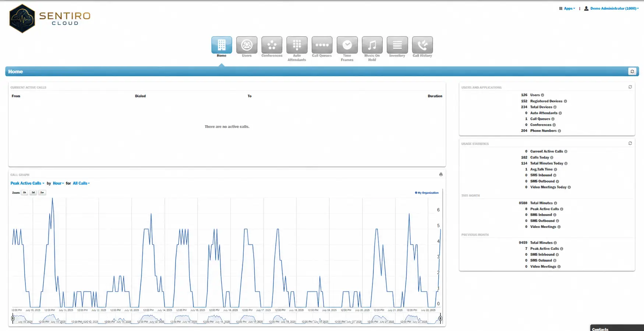Screen dimensions: 644x331
Task: Show info icon next to Calls Today
Action: tap(552, 158)
